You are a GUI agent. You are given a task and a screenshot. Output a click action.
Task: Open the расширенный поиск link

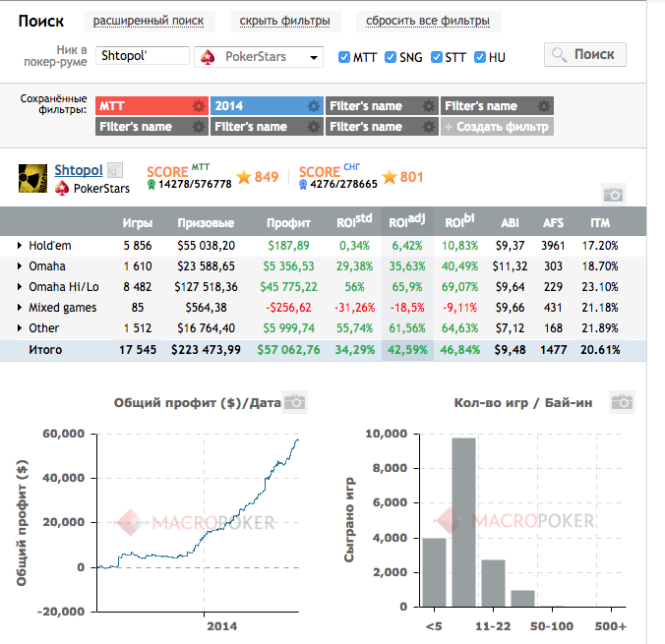(149, 21)
